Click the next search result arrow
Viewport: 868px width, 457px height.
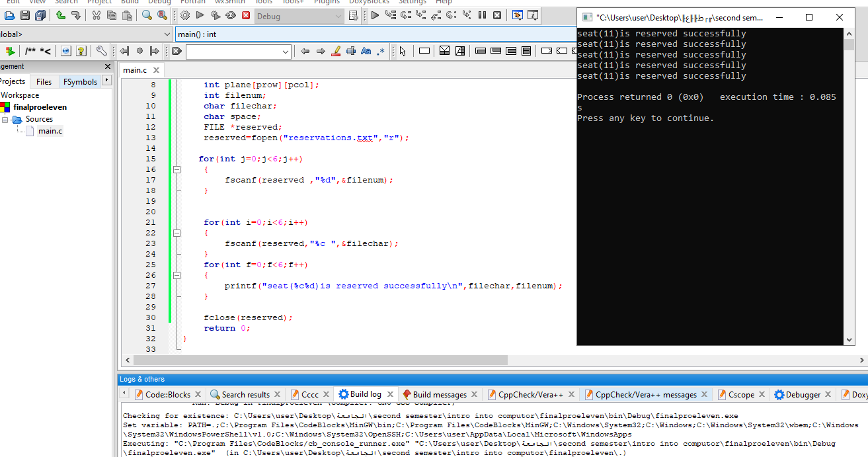point(321,51)
